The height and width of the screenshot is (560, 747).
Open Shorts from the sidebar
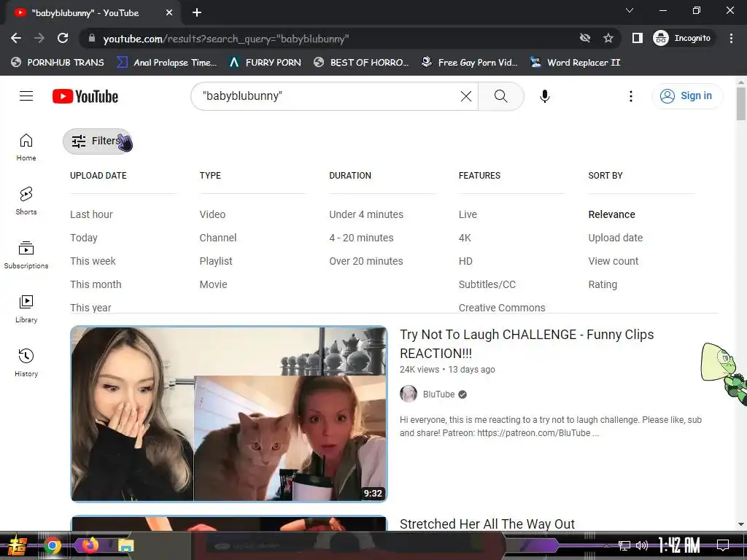[26, 201]
